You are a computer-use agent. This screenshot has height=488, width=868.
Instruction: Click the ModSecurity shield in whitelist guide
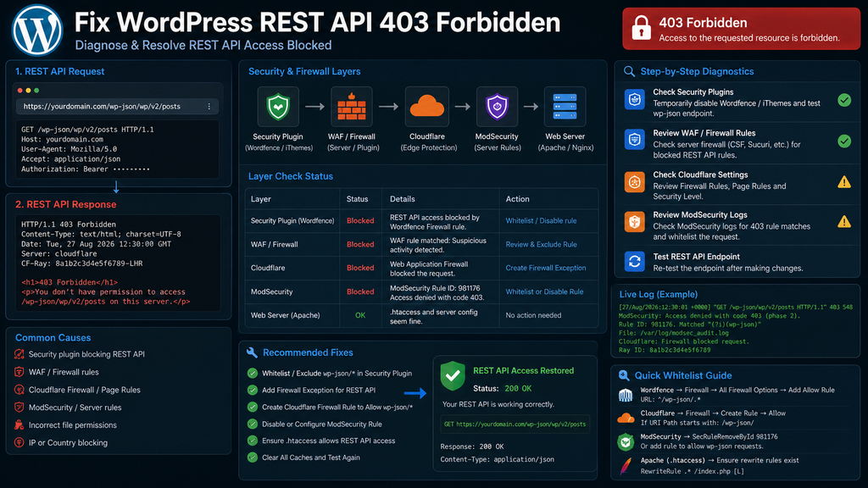point(626,441)
